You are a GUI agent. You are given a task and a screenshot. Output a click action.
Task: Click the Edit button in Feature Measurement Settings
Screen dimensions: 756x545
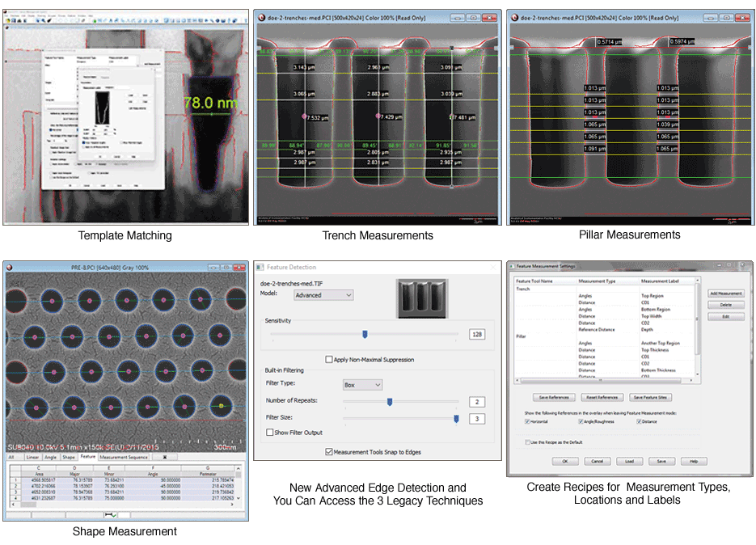point(725,316)
